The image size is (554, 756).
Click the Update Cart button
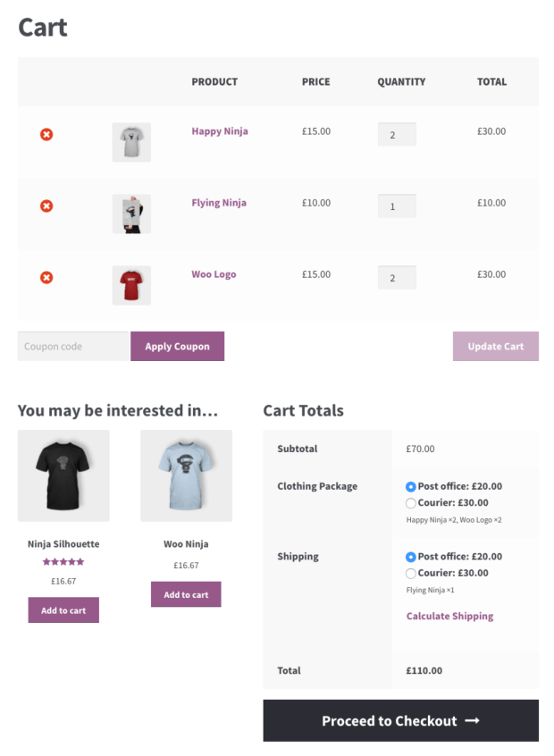495,346
